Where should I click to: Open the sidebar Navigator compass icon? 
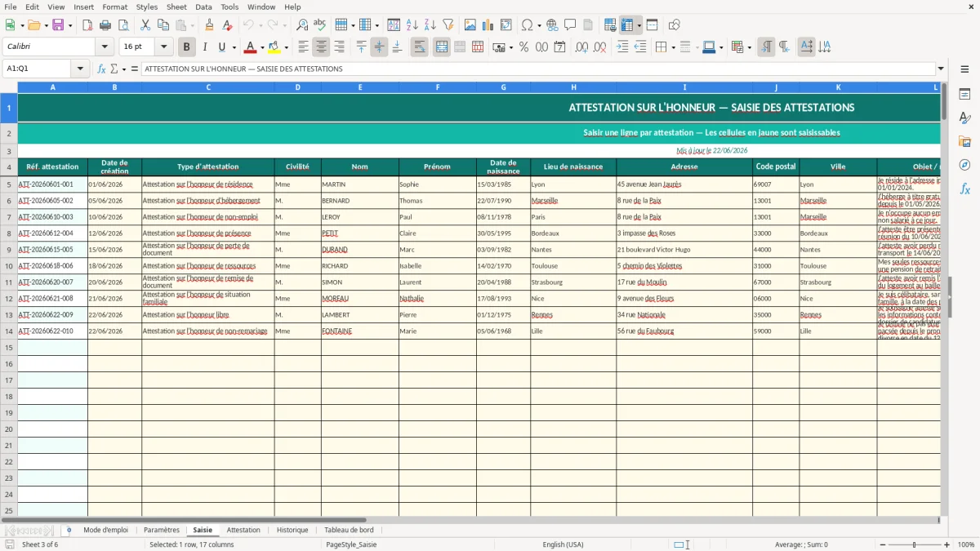point(964,166)
